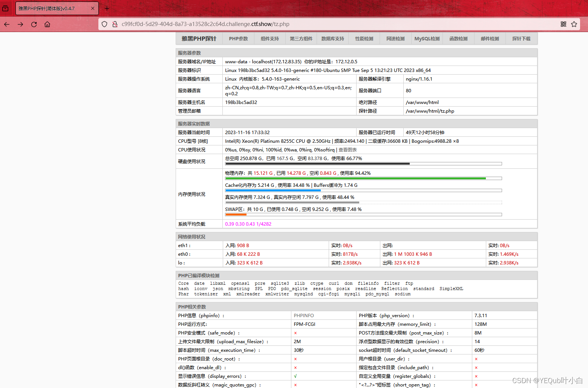Viewport: 588px width, 388px height.
Task: Open the 探针下载 download link
Action: point(521,39)
